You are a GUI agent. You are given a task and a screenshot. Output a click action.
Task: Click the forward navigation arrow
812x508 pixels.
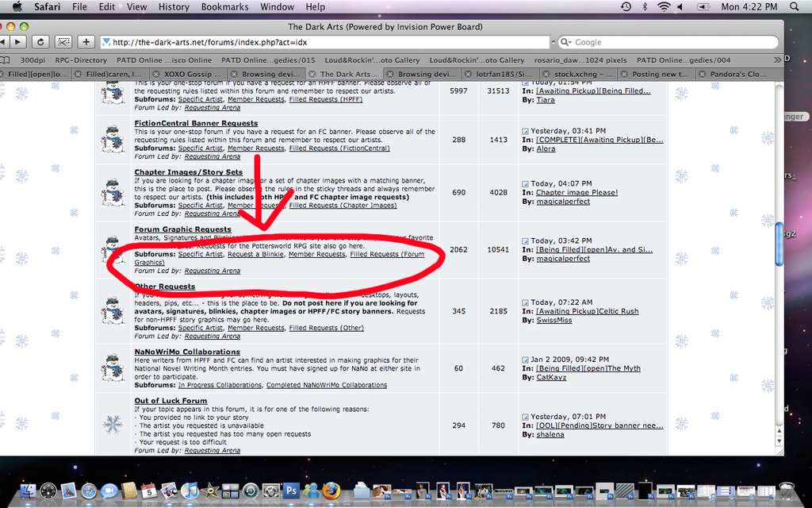(x=17, y=42)
